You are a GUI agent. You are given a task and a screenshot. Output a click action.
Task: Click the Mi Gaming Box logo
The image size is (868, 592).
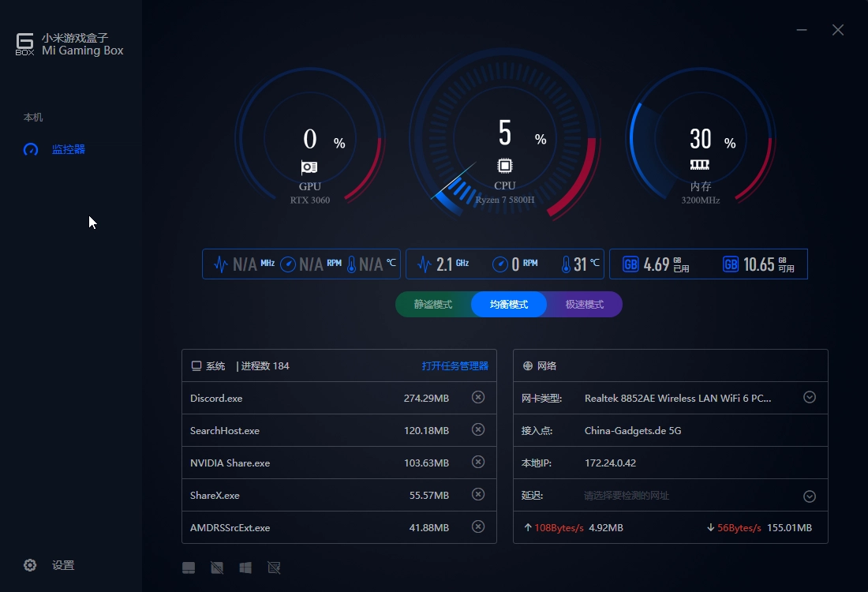coord(25,44)
